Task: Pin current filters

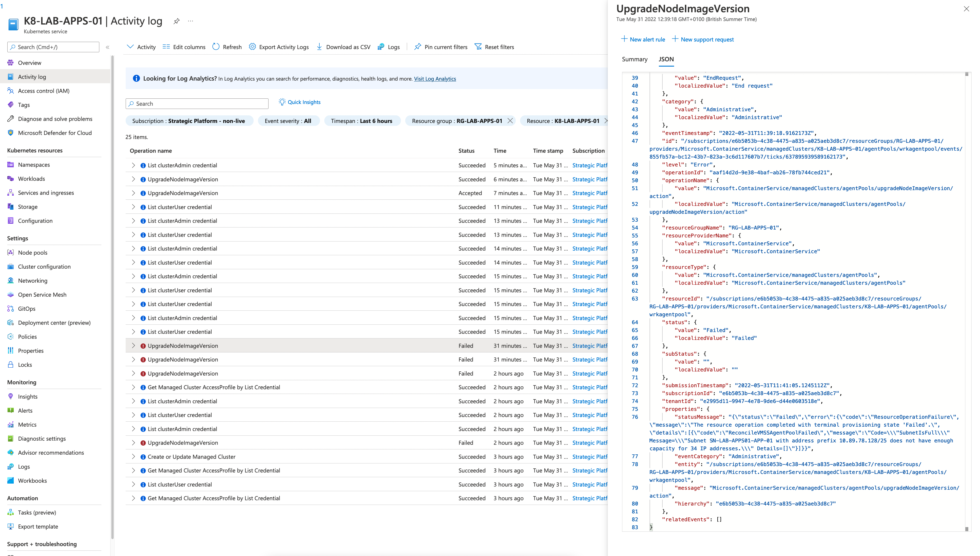Action: tap(441, 47)
